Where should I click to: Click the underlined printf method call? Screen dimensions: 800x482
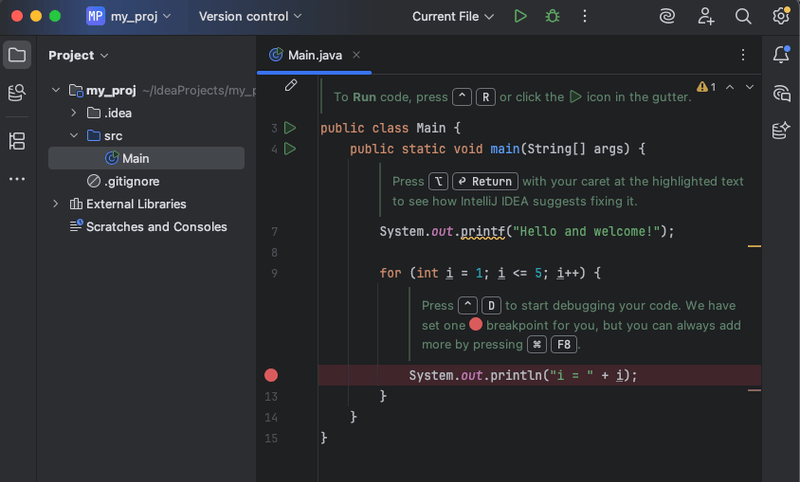tap(482, 232)
